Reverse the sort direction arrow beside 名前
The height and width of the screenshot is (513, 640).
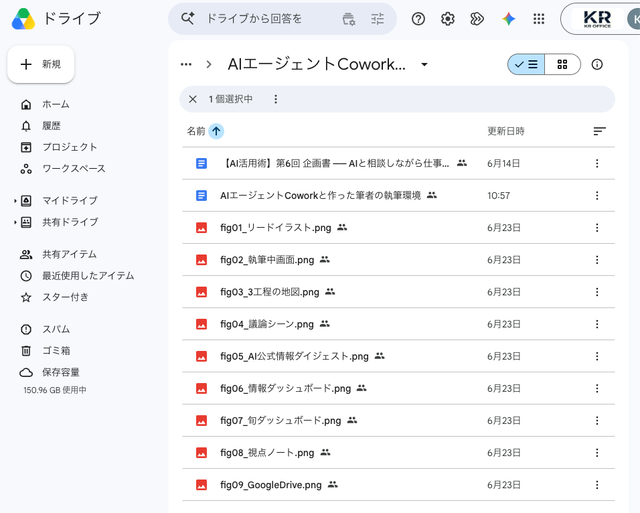216,131
